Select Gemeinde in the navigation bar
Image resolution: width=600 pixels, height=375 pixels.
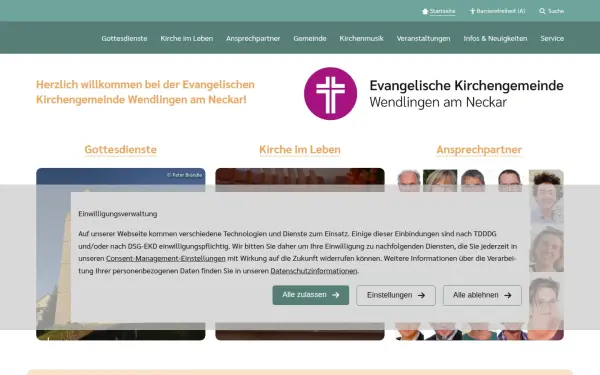point(310,38)
